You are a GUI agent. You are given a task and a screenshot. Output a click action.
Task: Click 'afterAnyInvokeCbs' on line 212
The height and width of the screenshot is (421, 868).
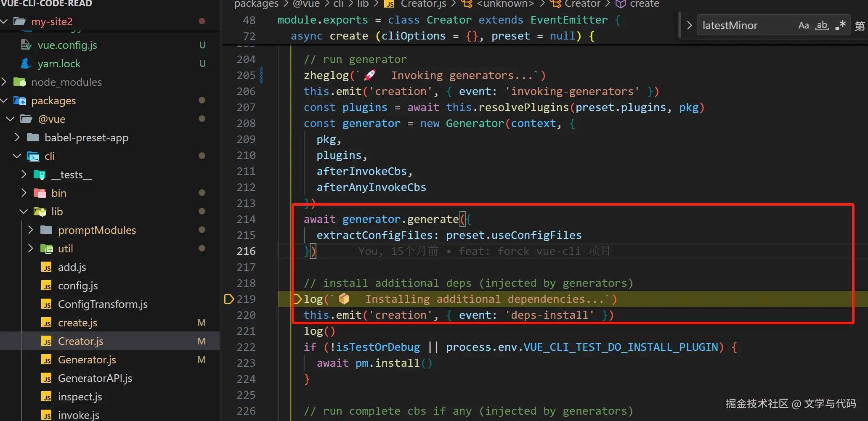pos(371,187)
